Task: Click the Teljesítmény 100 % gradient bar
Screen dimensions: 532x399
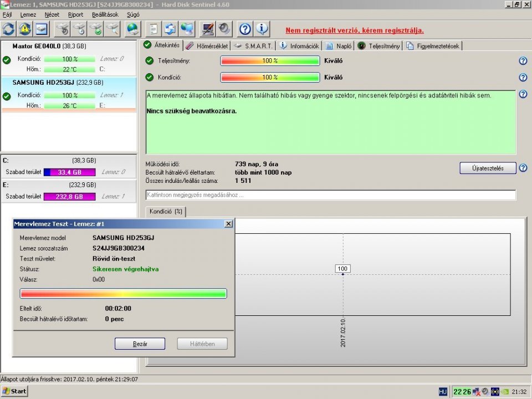Action: tap(270, 61)
